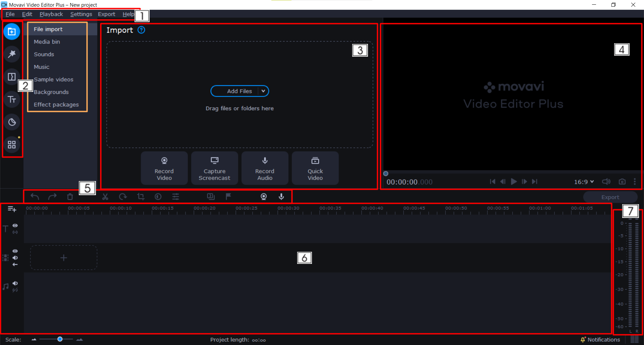
Task: Open the More tools grid tab
Action: (12, 145)
